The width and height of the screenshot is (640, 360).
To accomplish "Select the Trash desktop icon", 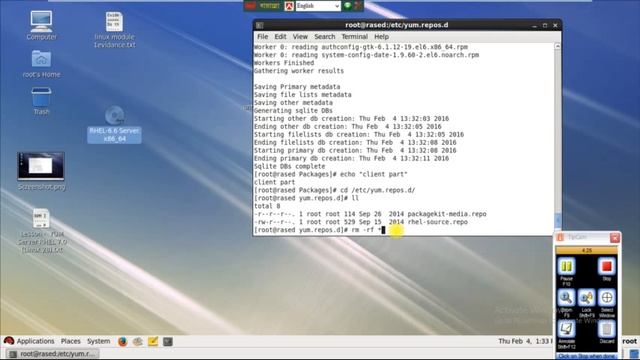I will click(x=41, y=97).
